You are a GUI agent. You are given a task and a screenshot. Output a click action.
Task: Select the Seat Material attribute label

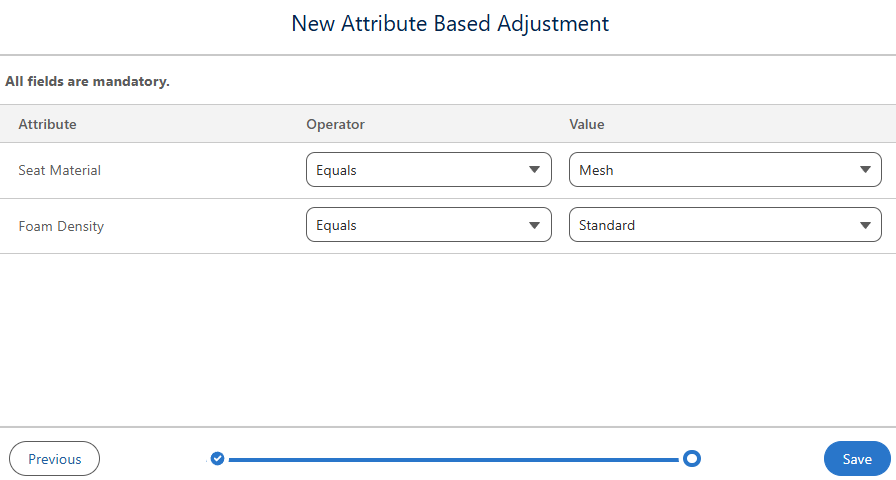coord(59,170)
